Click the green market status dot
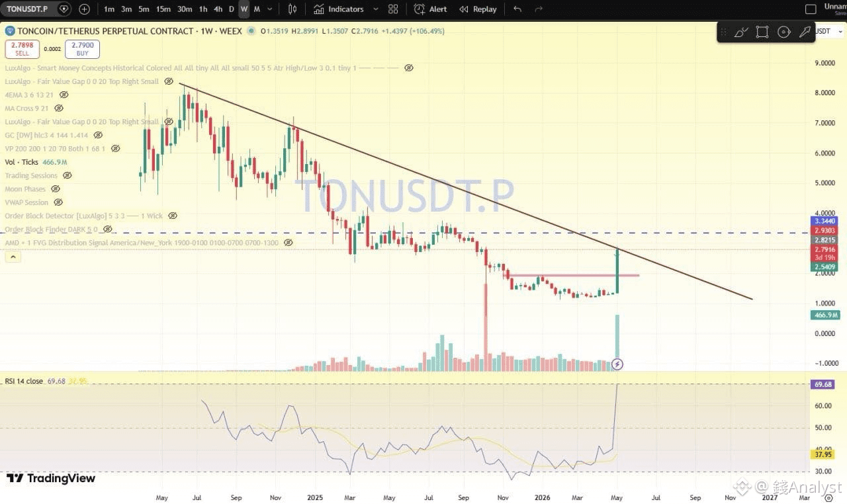Screen dimensions: 847x504 [251, 31]
